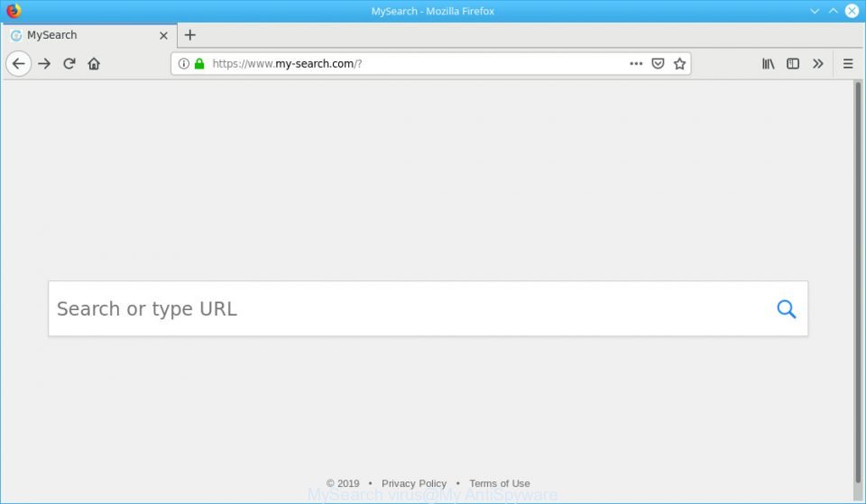Toggle the sidebar panel
Image resolution: width=866 pixels, height=504 pixels.
pyautogui.click(x=793, y=63)
